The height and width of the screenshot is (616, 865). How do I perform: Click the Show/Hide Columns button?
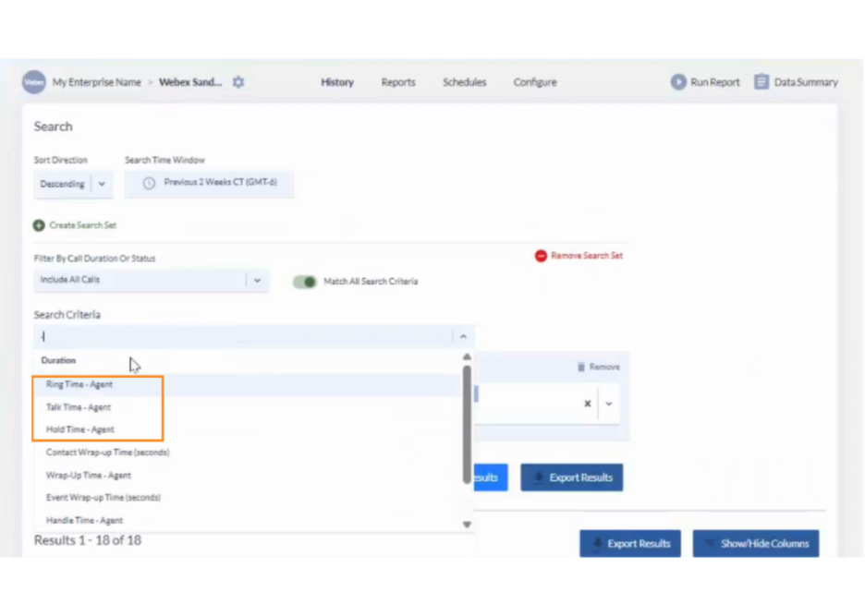click(755, 544)
